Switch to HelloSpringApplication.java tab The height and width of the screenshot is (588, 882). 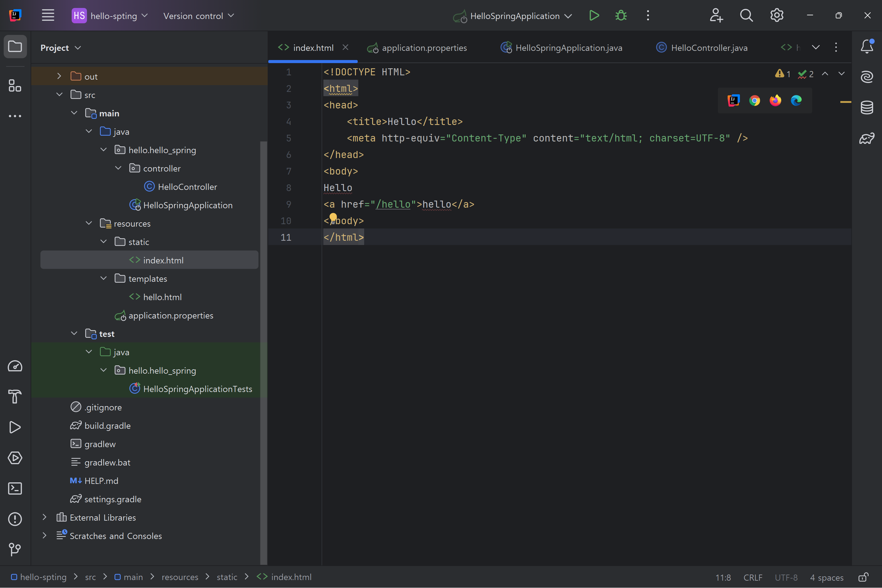pos(561,48)
